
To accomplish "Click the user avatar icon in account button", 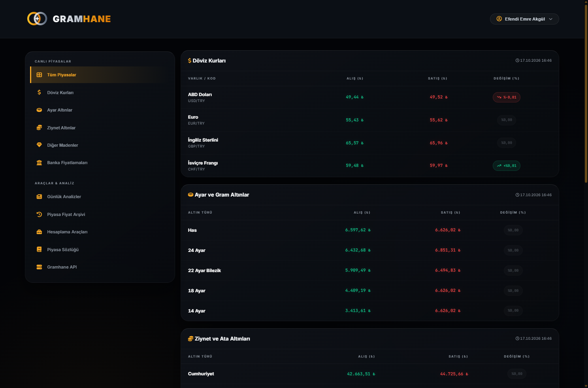I will click(499, 19).
